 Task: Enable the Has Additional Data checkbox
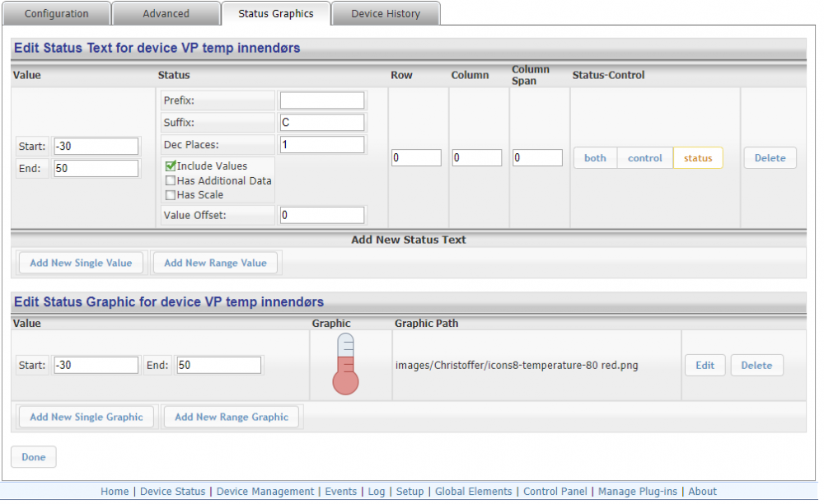(x=171, y=180)
